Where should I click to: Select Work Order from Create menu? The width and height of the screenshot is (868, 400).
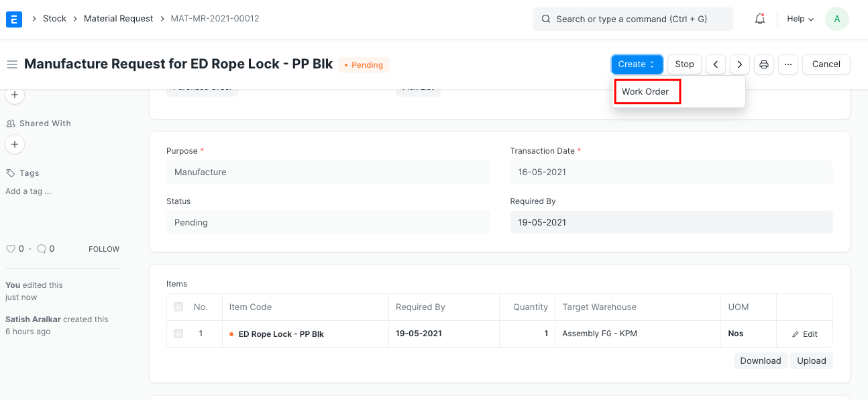[x=646, y=91]
